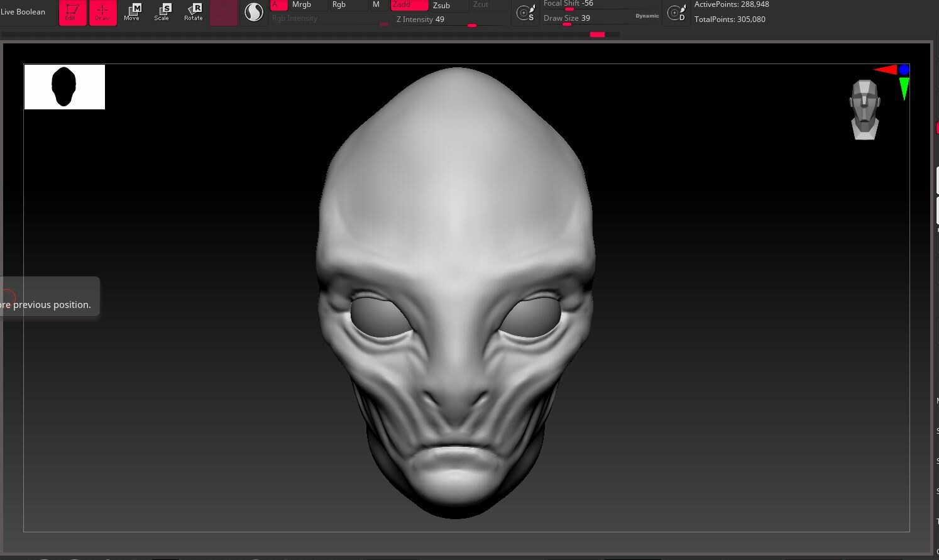Viewport: 939px width, 560px height.
Task: Toggle Dynamic draw size mode
Action: [x=647, y=16]
